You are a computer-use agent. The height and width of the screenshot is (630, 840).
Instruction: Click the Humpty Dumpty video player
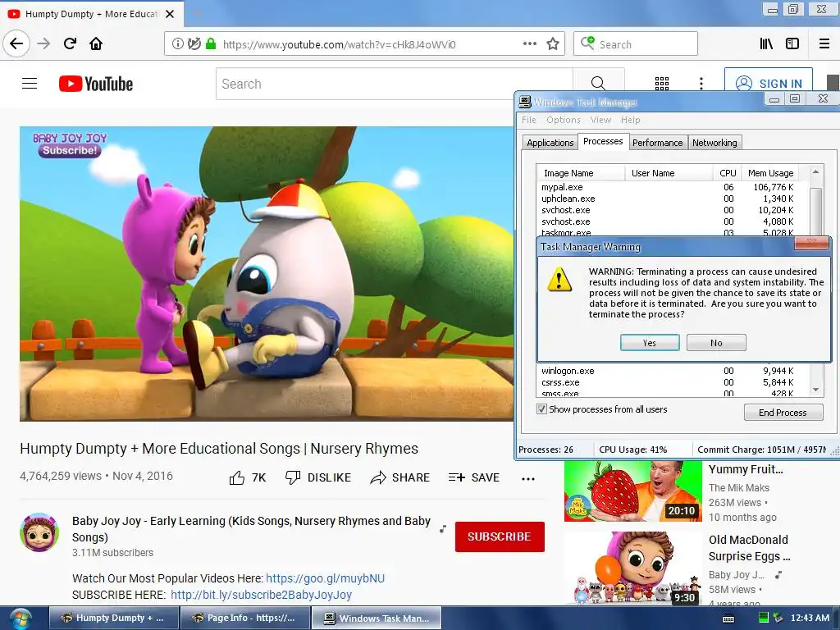pos(267,274)
